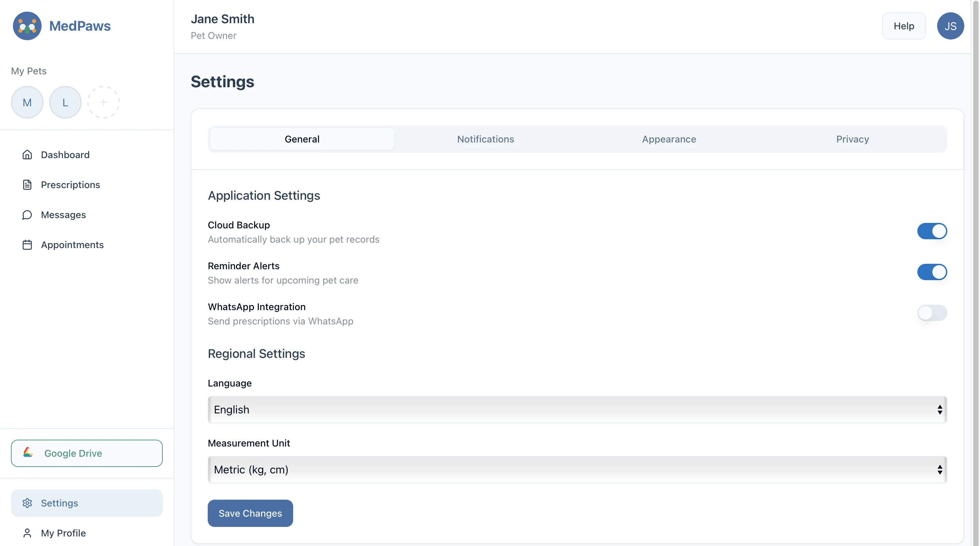Open Appointments in the sidebar

click(87, 245)
